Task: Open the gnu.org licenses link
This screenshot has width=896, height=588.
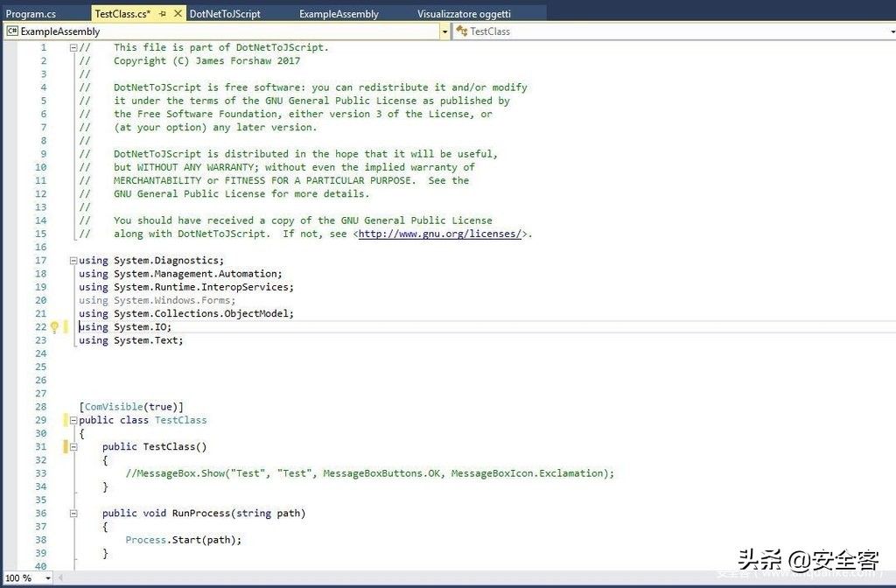Action: [x=440, y=234]
